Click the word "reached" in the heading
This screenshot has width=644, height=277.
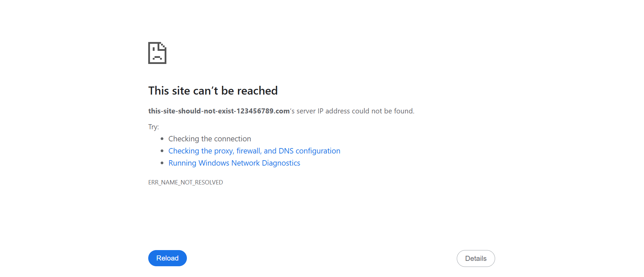pos(257,91)
